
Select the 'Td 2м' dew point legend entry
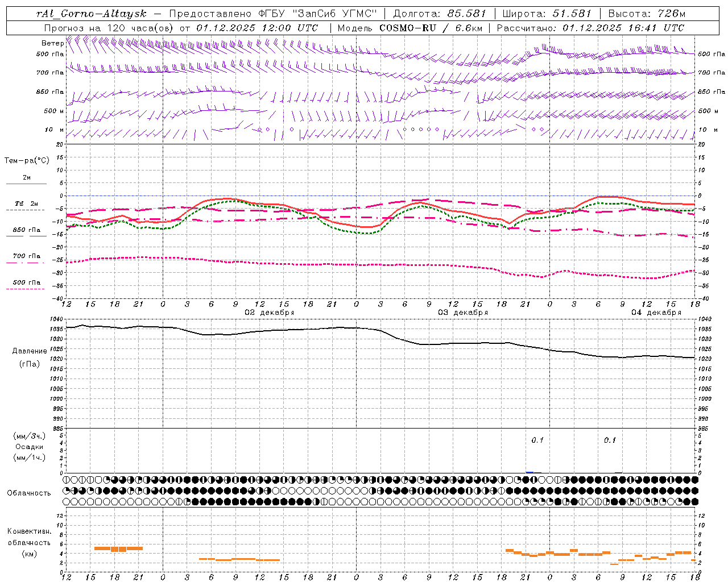click(26, 203)
